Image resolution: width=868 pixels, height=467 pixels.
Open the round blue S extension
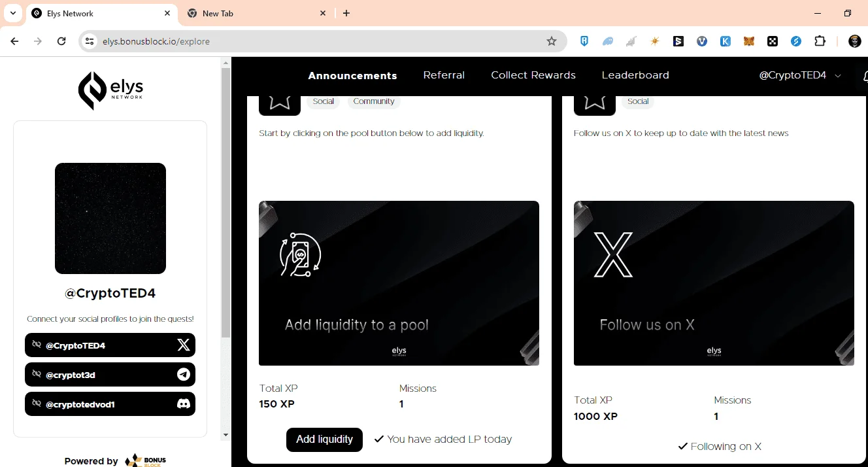tap(796, 41)
